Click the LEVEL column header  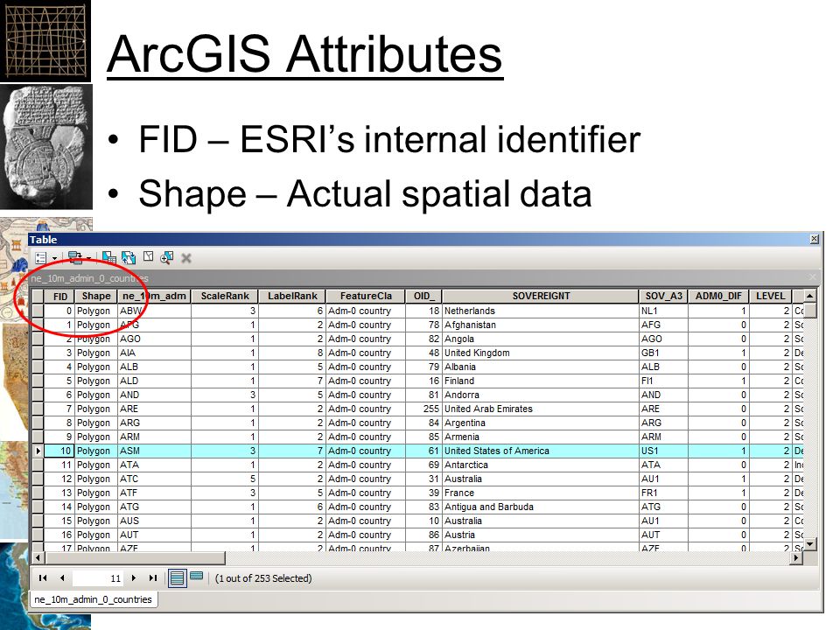(770, 297)
